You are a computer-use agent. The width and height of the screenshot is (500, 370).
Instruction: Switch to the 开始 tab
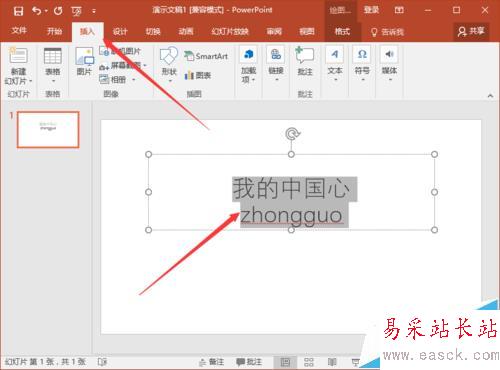(x=54, y=31)
